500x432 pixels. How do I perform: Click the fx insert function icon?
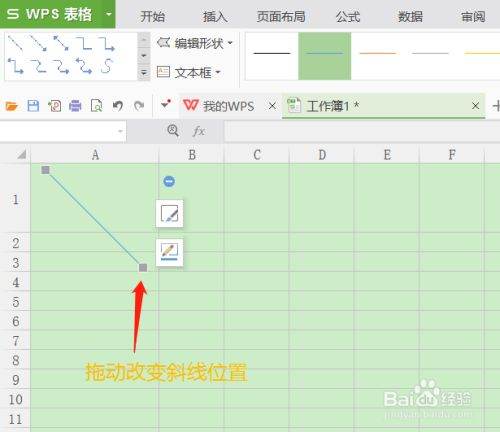(199, 131)
